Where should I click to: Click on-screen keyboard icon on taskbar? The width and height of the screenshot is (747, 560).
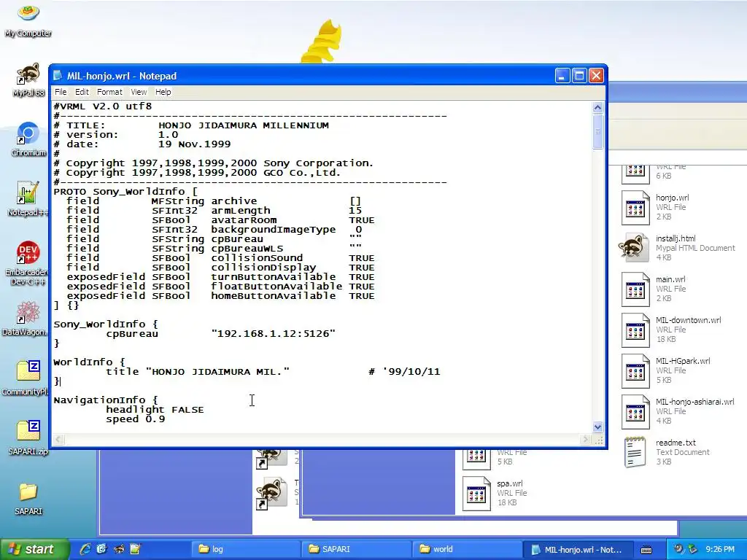(646, 550)
